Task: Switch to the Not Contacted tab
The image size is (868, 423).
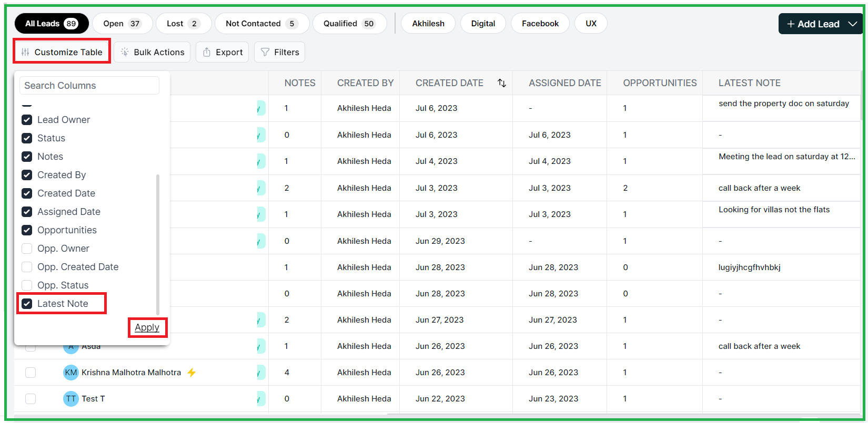Action: (x=262, y=24)
